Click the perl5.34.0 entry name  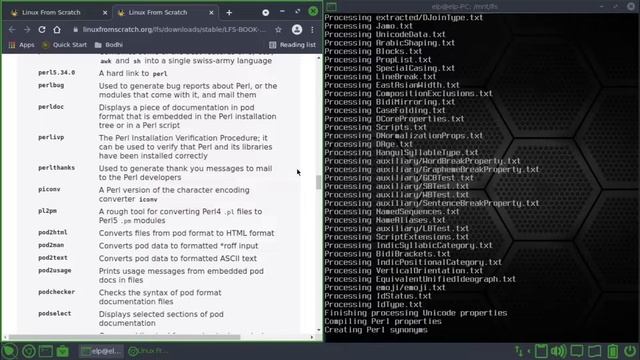tap(56, 73)
